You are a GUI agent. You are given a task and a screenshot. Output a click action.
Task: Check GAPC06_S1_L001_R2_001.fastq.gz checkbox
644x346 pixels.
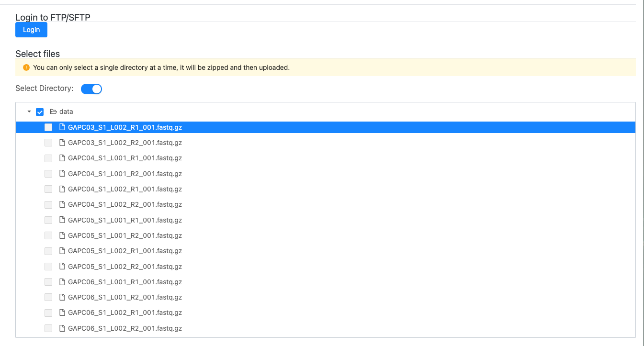click(x=48, y=297)
